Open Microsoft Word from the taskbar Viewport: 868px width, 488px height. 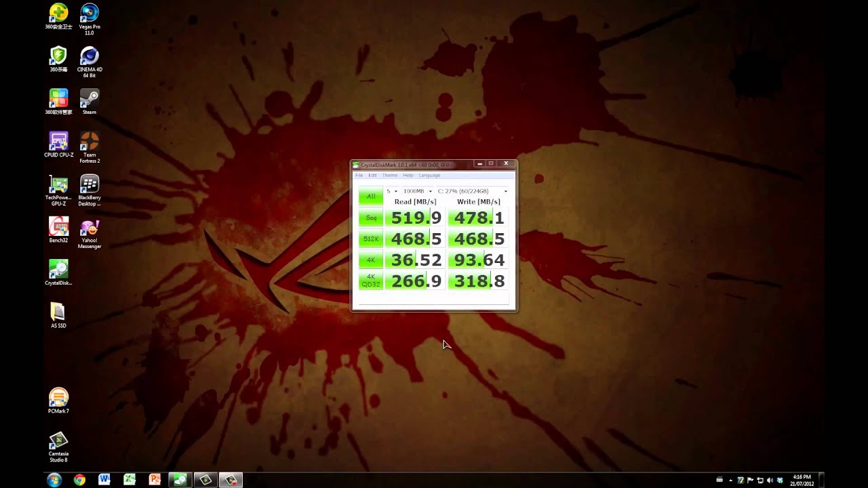point(104,480)
